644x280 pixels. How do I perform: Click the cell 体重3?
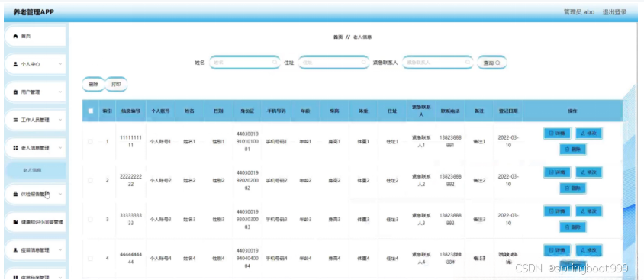(x=363, y=220)
